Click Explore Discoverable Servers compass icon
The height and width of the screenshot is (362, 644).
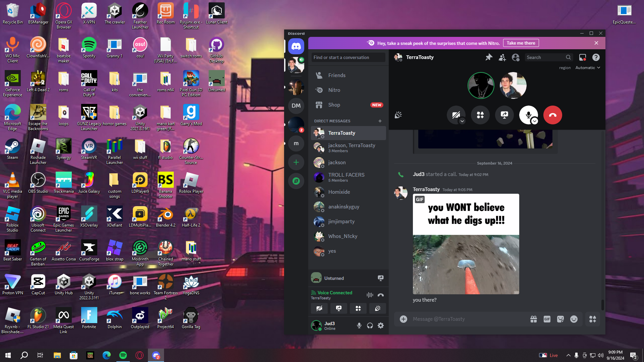[x=296, y=181]
